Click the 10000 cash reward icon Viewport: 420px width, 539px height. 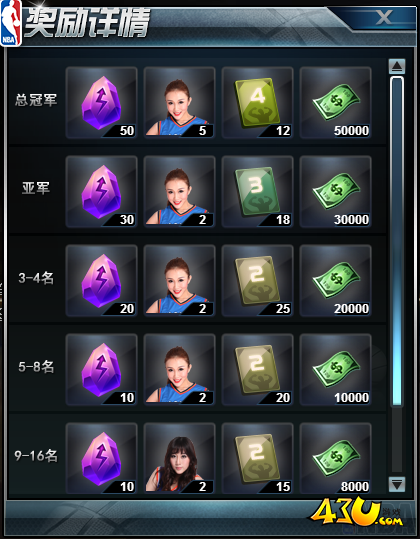point(335,370)
